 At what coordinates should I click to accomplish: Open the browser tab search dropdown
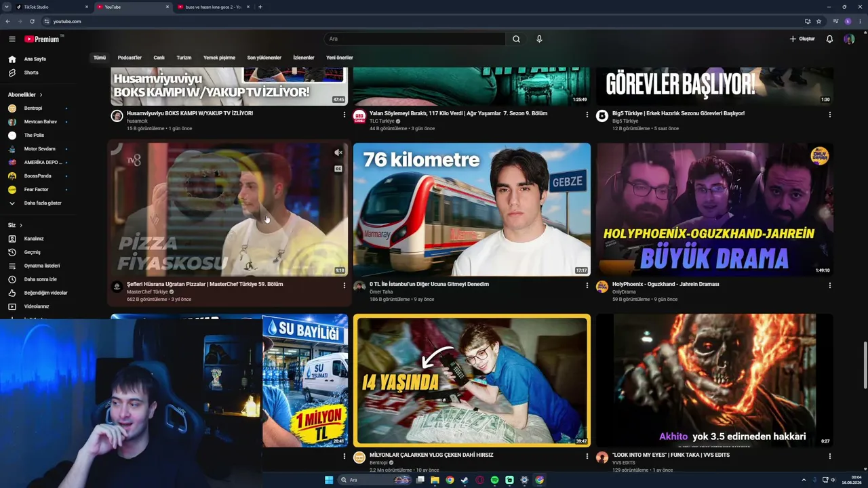tap(7, 7)
